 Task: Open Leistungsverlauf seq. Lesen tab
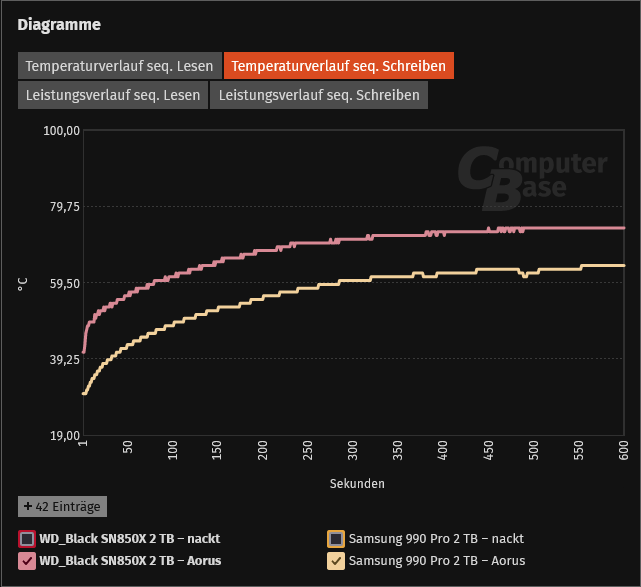pyautogui.click(x=113, y=95)
